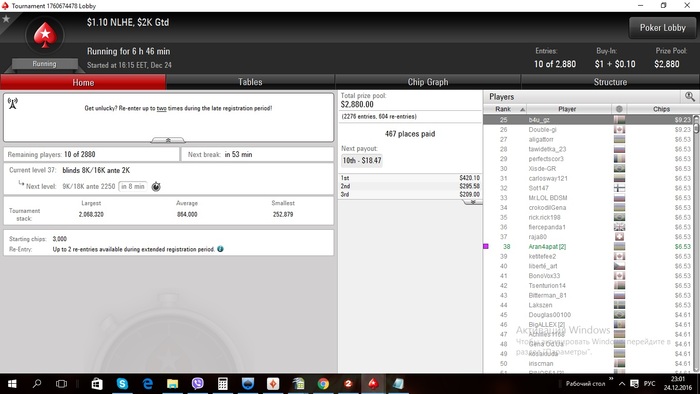
Task: Click the re-entry info icon
Action: tap(220, 249)
